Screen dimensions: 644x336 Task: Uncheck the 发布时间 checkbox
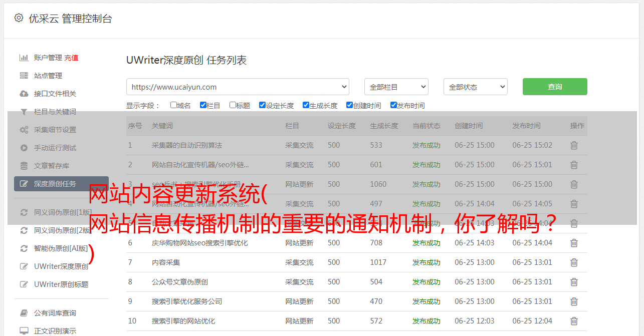[x=393, y=105]
